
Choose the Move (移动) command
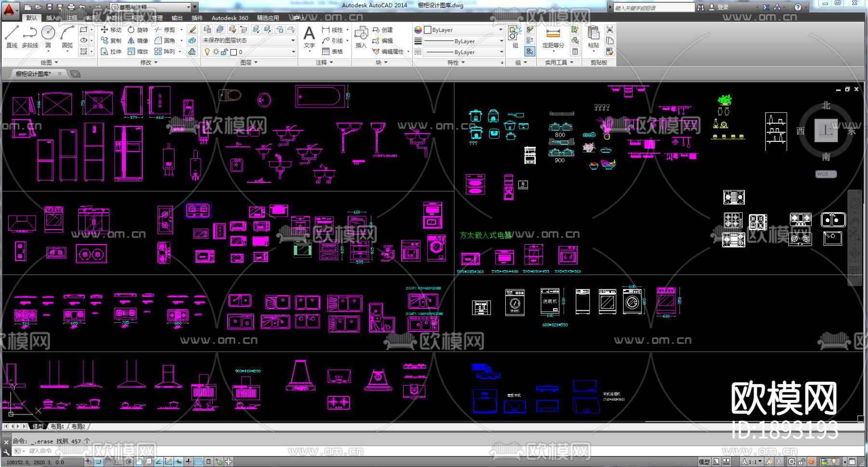click(x=111, y=30)
